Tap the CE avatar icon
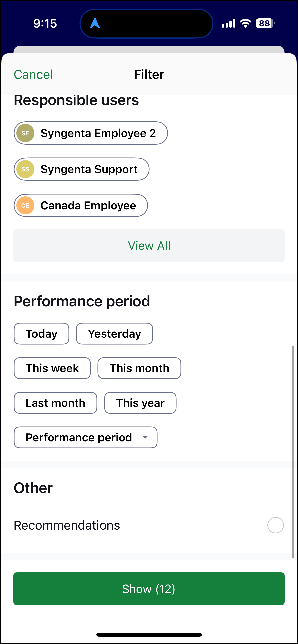 (x=25, y=206)
